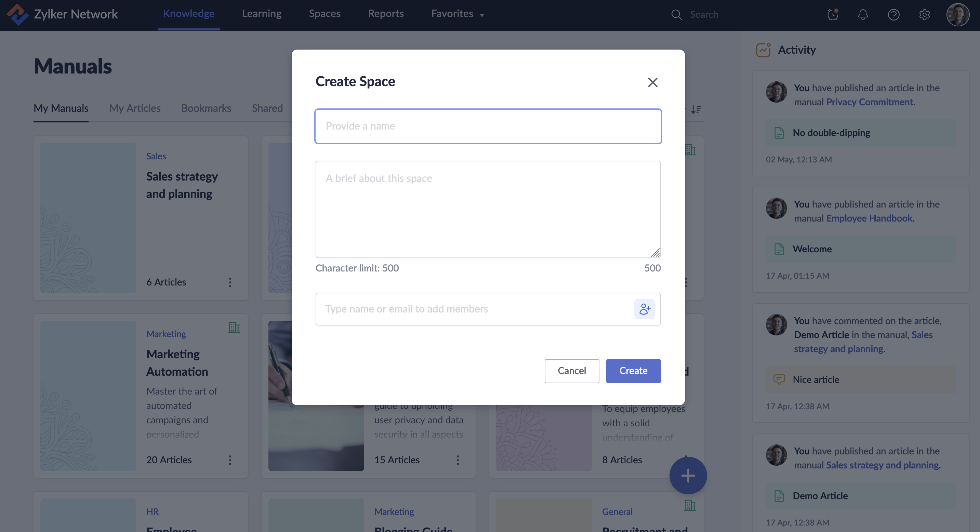Open options menu for 15 Articles card
This screenshot has width=980, height=532.
point(458,460)
